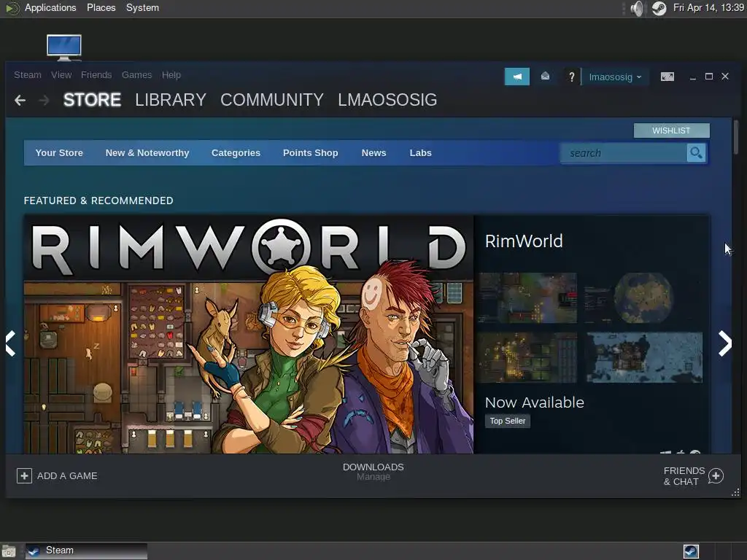Open the Friends menu
Image resolution: width=747 pixels, height=560 pixels.
(96, 75)
